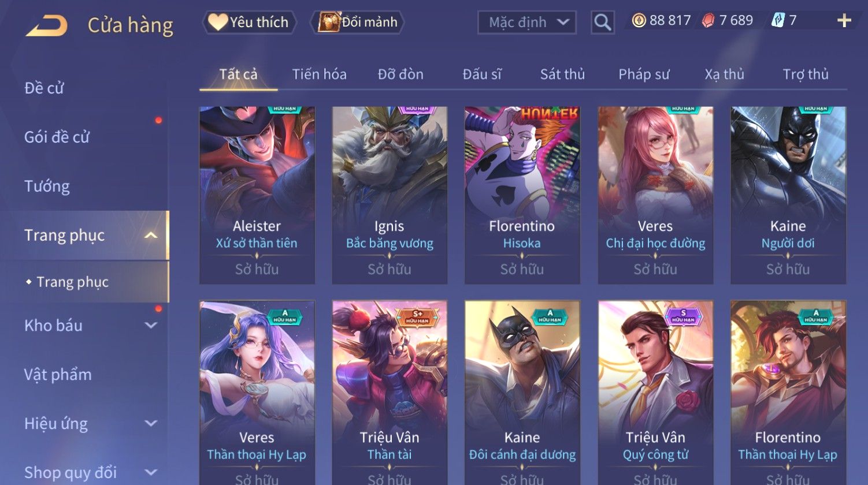The image size is (868, 485).
Task: Open Kaine Người dơi skin card
Action: (788, 195)
